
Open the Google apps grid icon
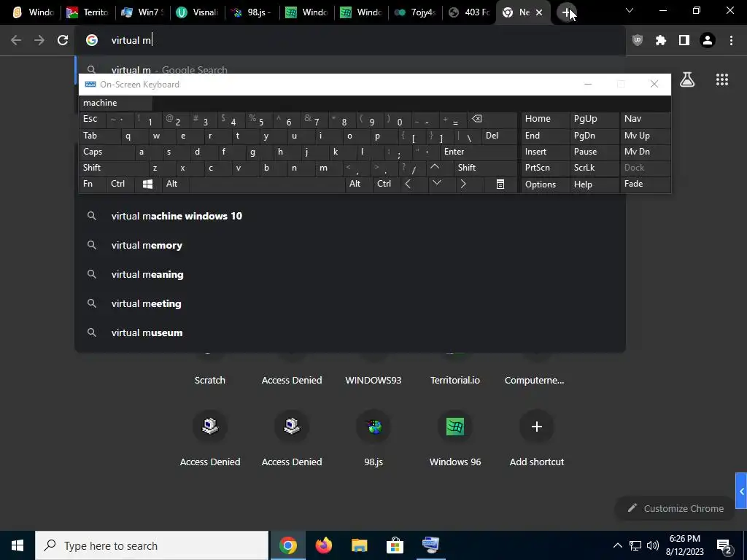coord(721,79)
